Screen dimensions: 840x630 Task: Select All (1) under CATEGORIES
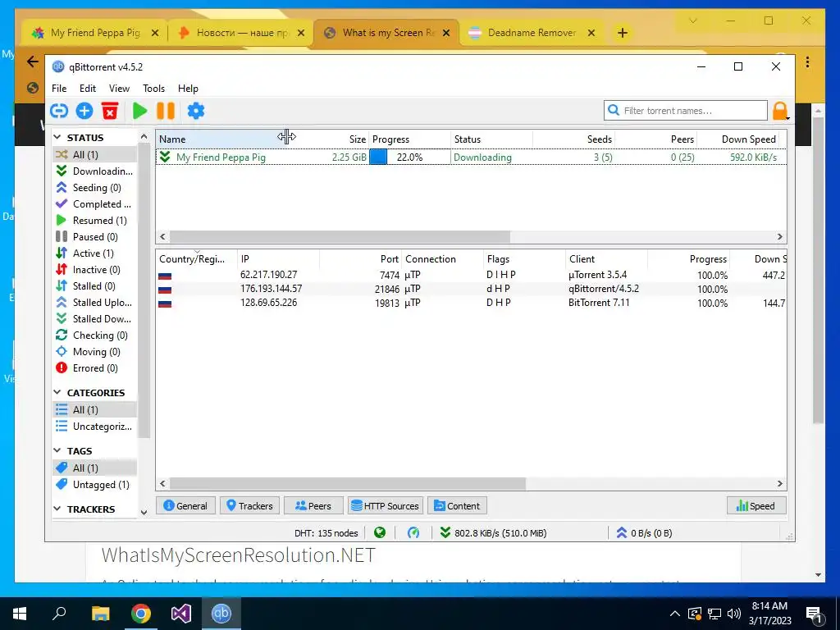(x=95, y=410)
